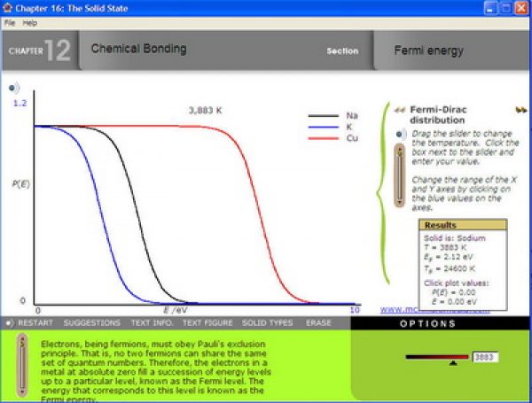Click the red Cu curve line swatch in legend
The width and height of the screenshot is (532, 403).
tap(324, 138)
